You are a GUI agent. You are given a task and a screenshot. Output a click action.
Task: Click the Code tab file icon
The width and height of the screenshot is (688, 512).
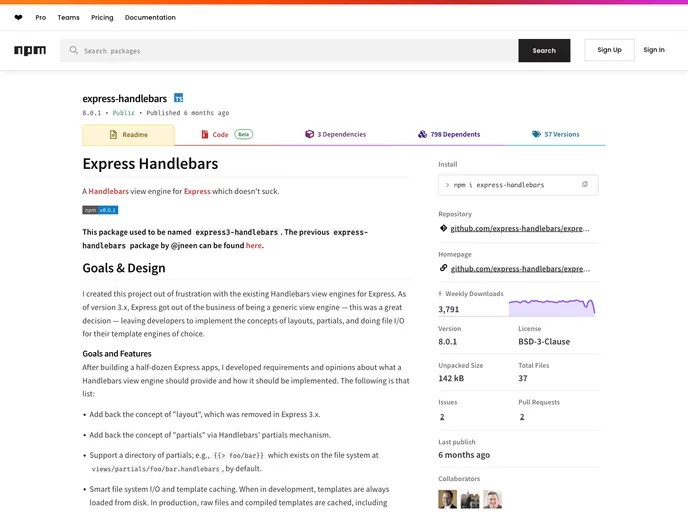pos(204,134)
